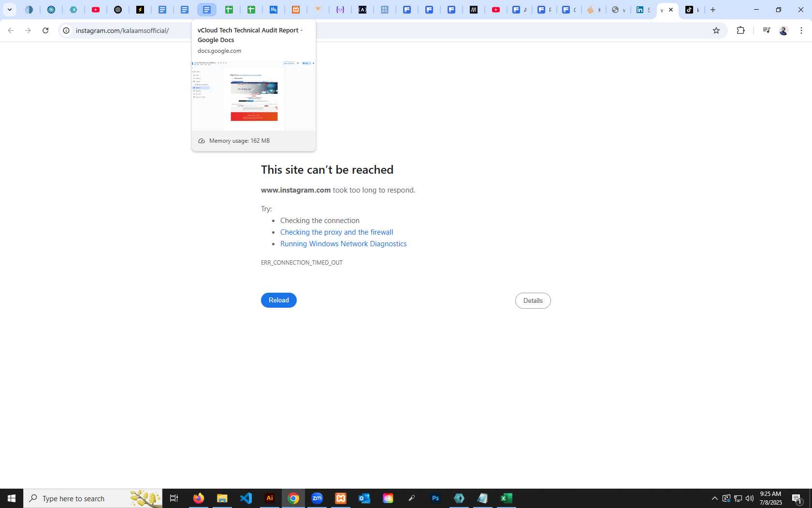Image resolution: width=812 pixels, height=508 pixels.
Task: Open Zoom from the taskbar
Action: (x=317, y=498)
